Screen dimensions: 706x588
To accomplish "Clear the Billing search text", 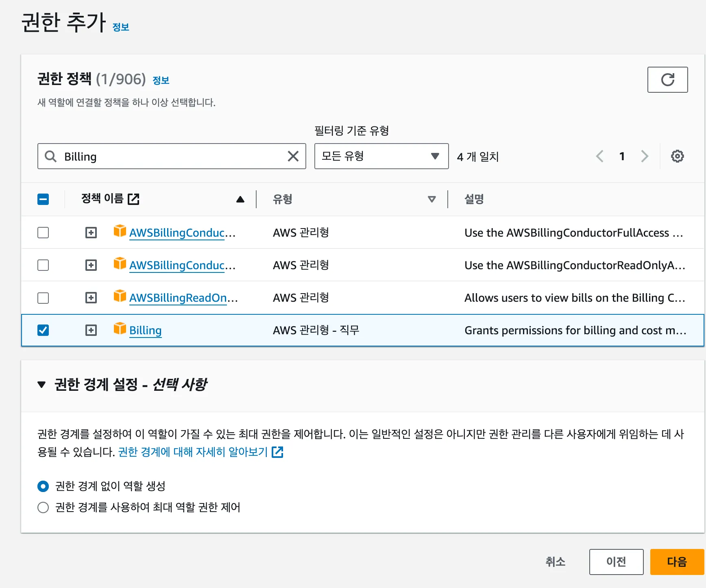I will point(293,156).
